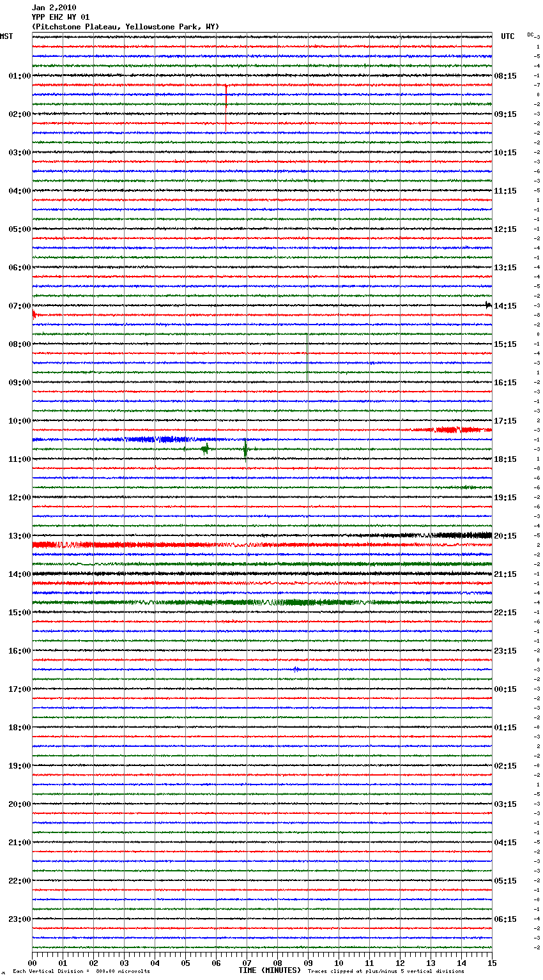The image size is (543, 980).
Task: Click the Each Vertical Division 800.00 microvolts note
Action: tap(81, 971)
